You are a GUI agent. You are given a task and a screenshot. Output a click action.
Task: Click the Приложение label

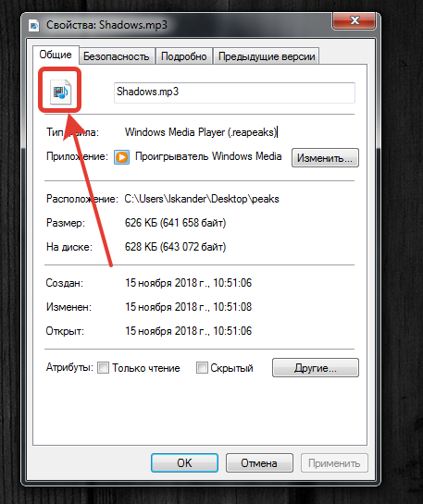tap(77, 156)
